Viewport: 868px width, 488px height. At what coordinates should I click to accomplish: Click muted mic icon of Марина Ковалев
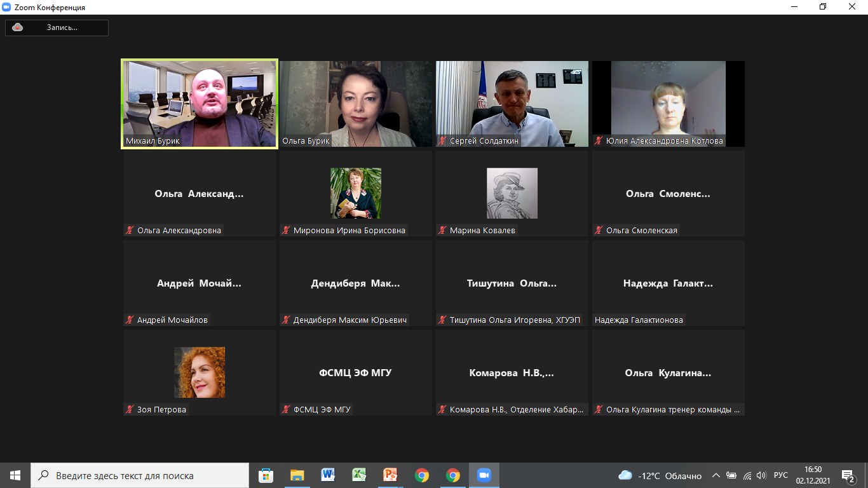pyautogui.click(x=443, y=231)
